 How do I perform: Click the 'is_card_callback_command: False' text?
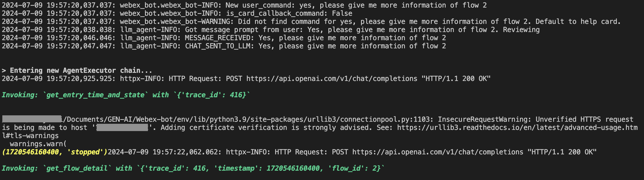pyautogui.click(x=289, y=13)
